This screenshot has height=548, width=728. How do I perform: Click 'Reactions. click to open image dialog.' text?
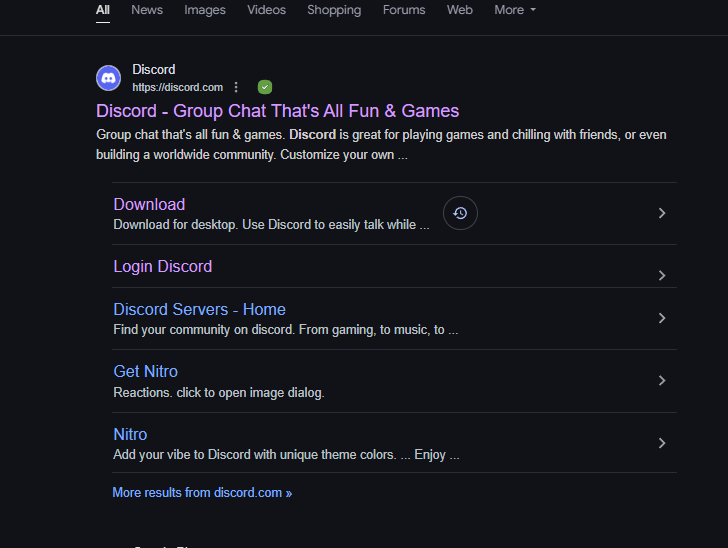pos(219,392)
